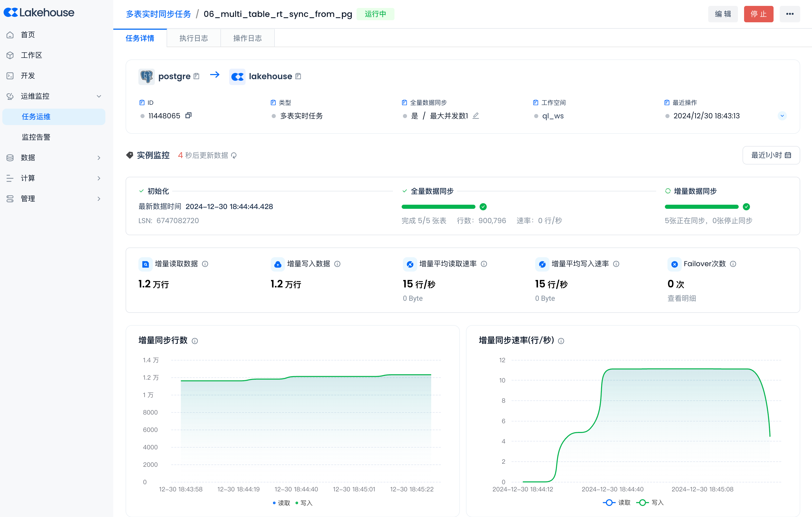Click info icon beside Failover次数
This screenshot has width=812, height=517.
pyautogui.click(x=733, y=264)
